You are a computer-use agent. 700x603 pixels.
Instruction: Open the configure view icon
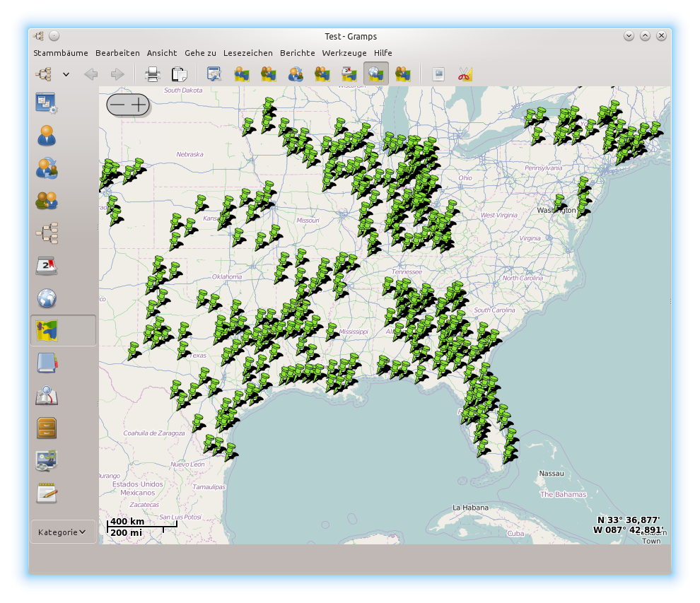[x=215, y=74]
